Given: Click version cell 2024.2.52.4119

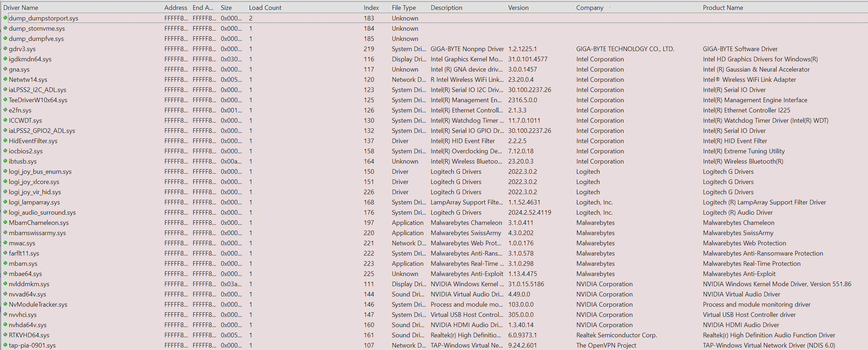Looking at the screenshot, I should (530, 212).
